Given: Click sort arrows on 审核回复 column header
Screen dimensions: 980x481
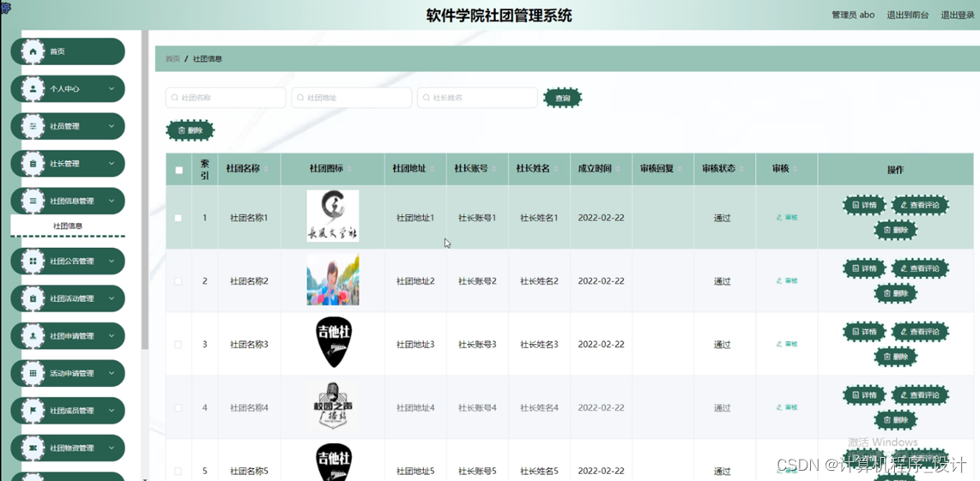Looking at the screenshot, I should tap(680, 169).
